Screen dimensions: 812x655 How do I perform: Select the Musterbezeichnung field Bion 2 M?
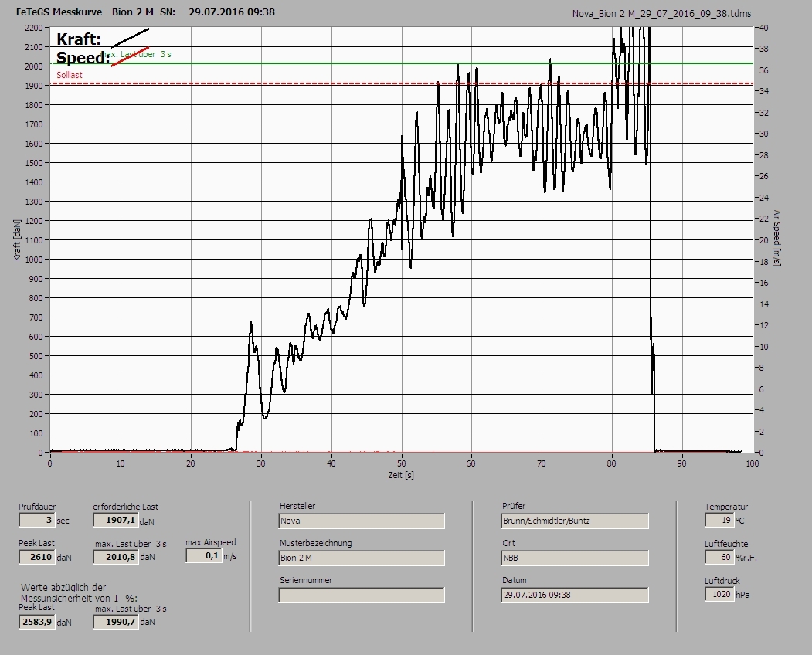coord(362,558)
